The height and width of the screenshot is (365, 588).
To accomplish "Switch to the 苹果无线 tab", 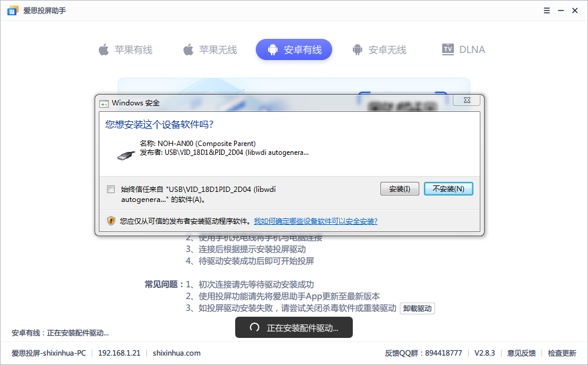I will tap(210, 49).
